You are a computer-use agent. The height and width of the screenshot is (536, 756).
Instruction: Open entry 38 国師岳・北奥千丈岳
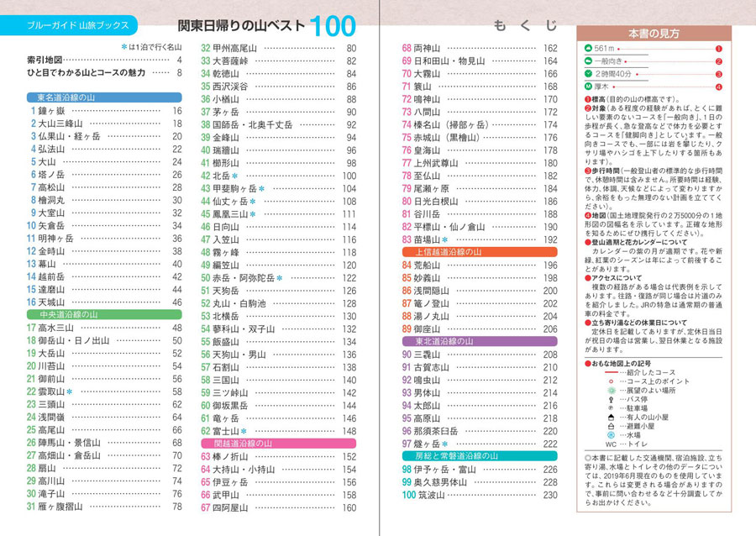pyautogui.click(x=279, y=125)
